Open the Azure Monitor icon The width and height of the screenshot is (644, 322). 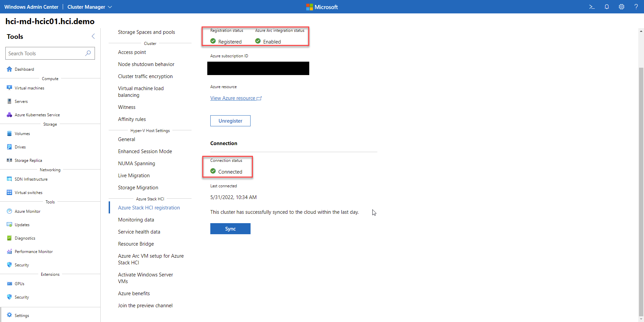(9, 211)
